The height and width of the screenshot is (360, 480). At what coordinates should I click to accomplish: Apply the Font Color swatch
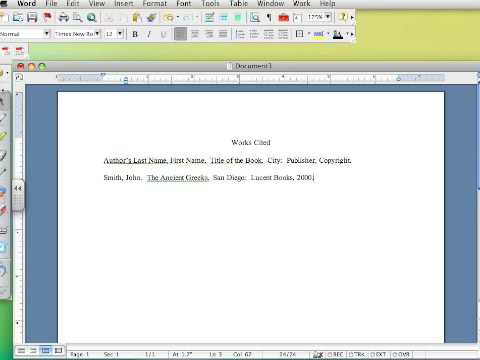click(x=338, y=34)
